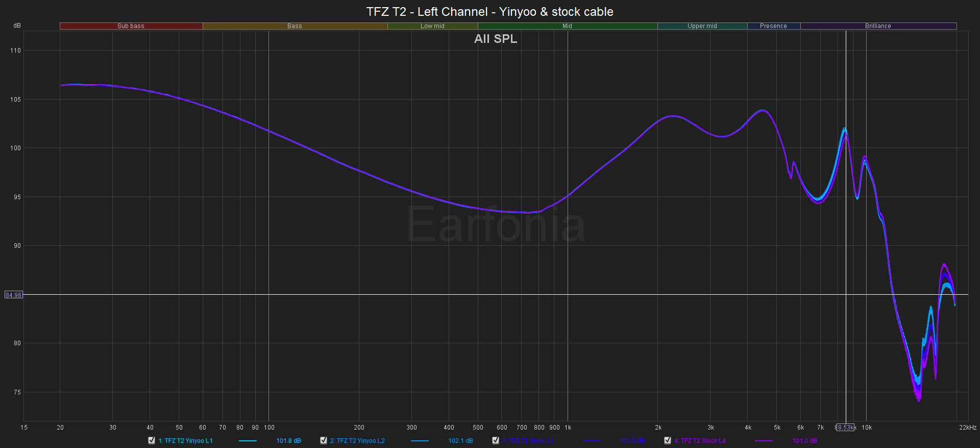
Task: Click the Low mid frequency band label
Action: 432,26
